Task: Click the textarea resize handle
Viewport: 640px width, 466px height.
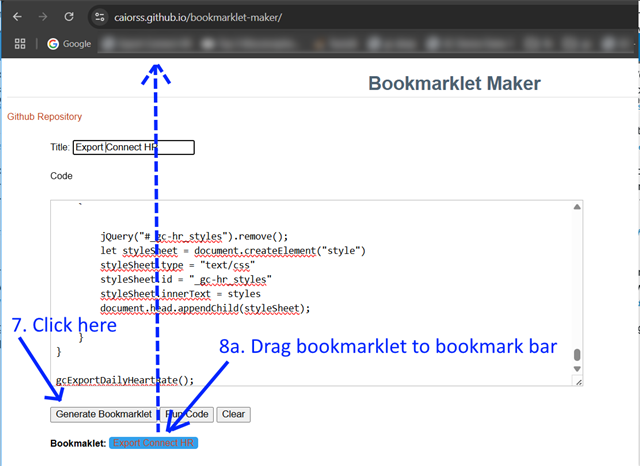Action: [x=577, y=381]
